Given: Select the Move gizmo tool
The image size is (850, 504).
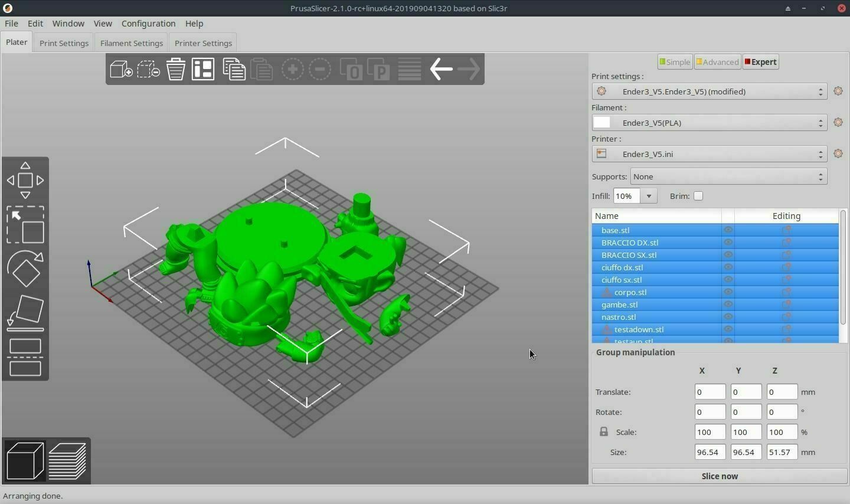Looking at the screenshot, I should pyautogui.click(x=25, y=180).
